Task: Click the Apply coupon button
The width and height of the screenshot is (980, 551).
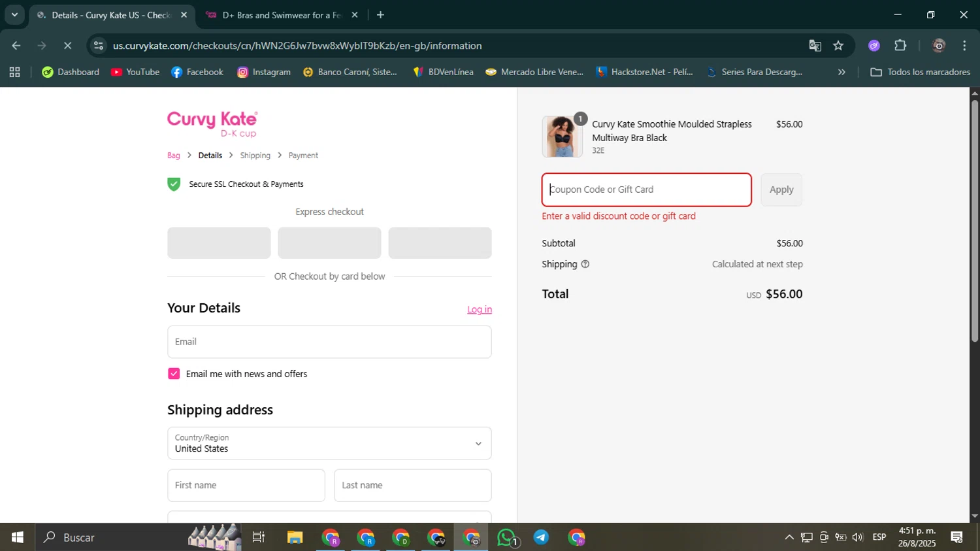Action: [781, 190]
